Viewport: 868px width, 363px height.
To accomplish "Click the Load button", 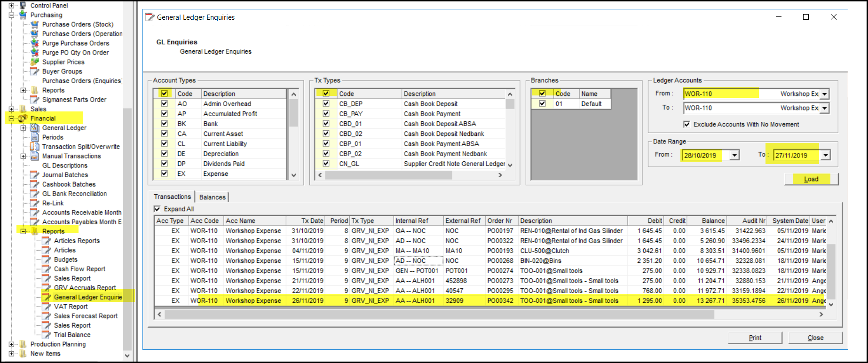I will point(811,179).
